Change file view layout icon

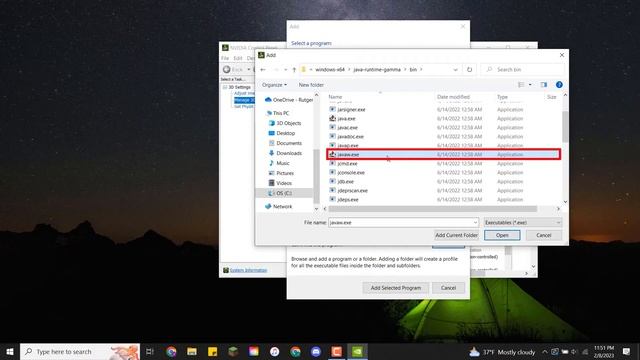pyautogui.click(x=521, y=84)
